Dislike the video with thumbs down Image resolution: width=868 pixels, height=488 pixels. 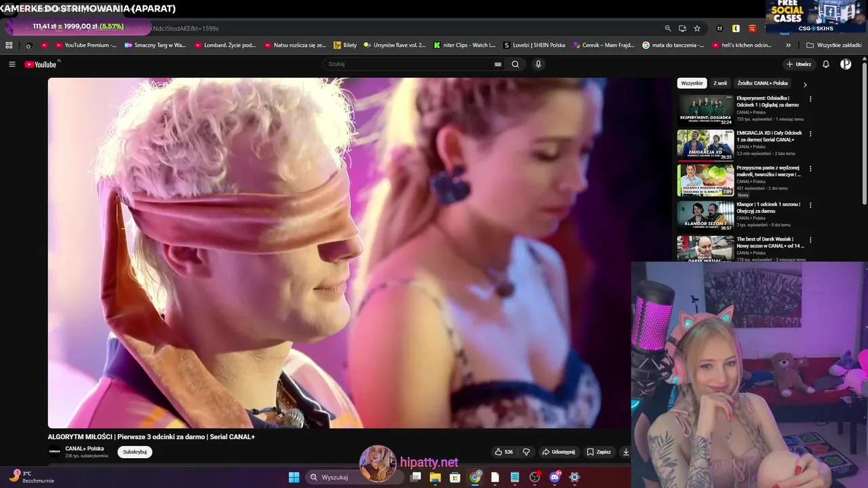coord(526,452)
